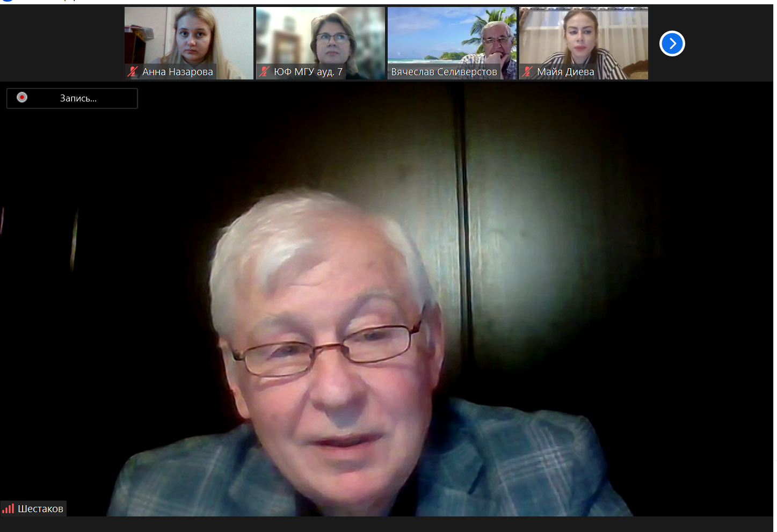Click the Анна Назарова name label
Screen dimensions: 777x532
tap(178, 72)
